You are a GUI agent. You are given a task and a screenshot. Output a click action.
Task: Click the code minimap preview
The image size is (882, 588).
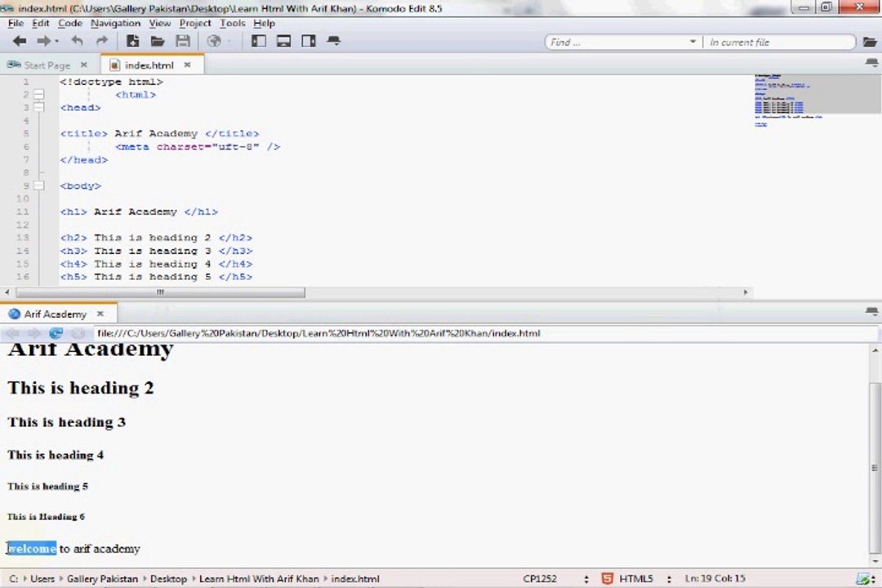(817, 101)
